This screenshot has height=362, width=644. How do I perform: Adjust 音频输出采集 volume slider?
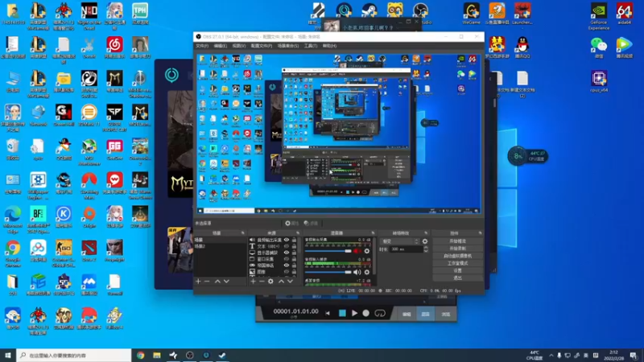(x=328, y=251)
